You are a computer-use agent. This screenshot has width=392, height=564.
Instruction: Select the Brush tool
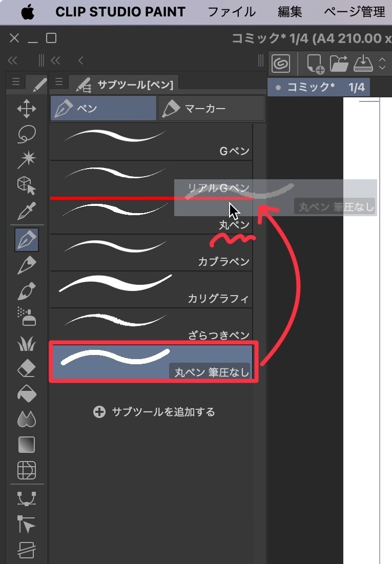[x=27, y=291]
